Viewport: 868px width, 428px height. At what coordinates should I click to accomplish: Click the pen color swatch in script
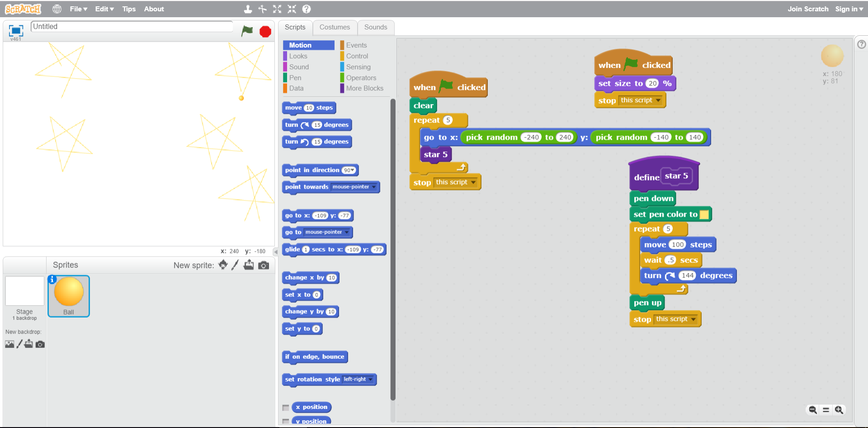tap(704, 214)
